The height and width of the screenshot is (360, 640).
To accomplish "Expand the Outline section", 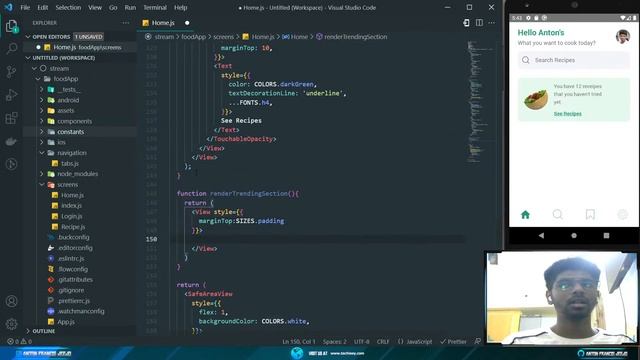I will [x=28, y=331].
